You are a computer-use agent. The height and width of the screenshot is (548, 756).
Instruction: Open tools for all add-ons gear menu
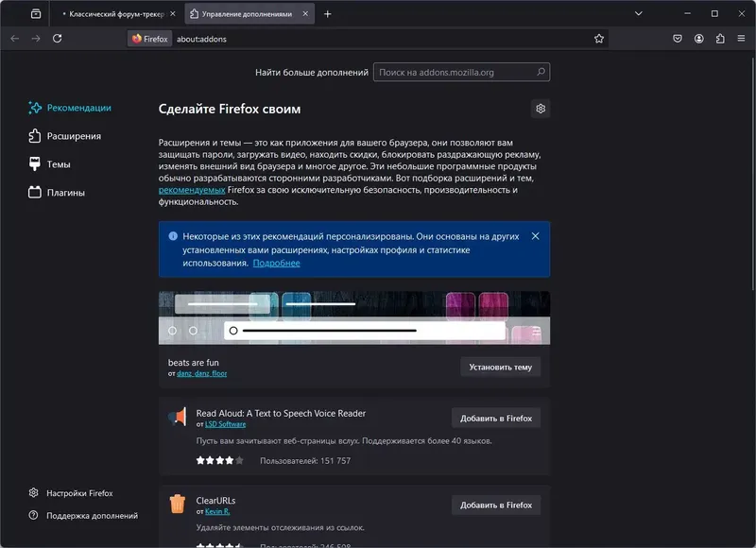tap(541, 109)
